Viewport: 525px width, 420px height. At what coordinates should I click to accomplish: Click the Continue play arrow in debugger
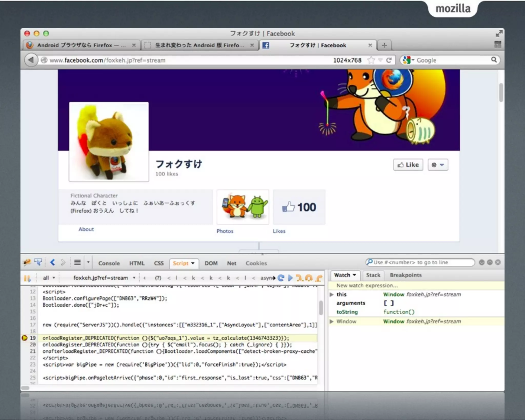(x=290, y=278)
